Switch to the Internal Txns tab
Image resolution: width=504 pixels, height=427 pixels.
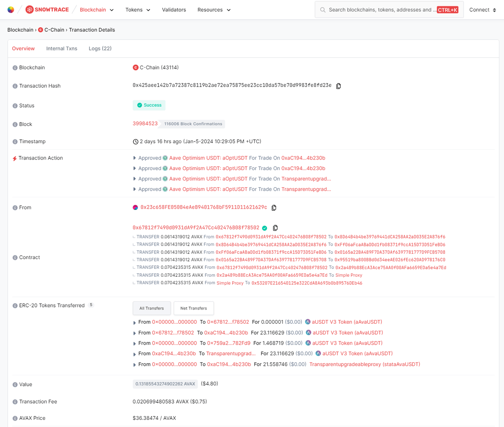pyautogui.click(x=62, y=48)
